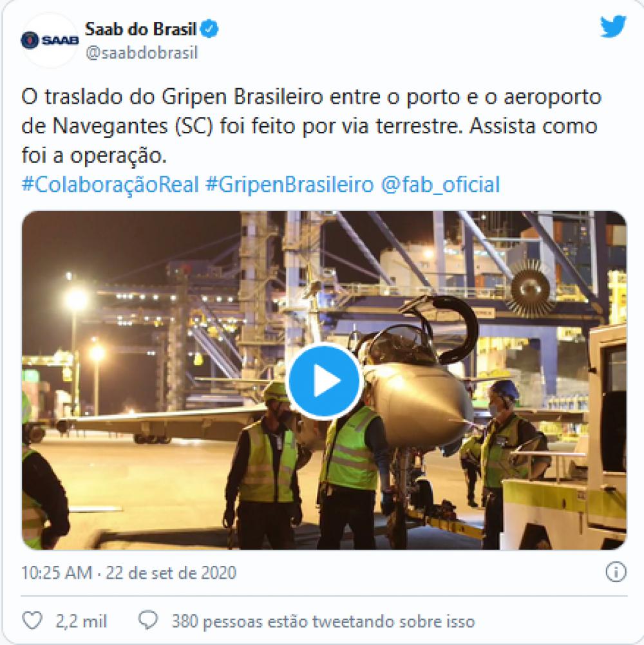Open replies via speech bubble icon

pos(147,621)
